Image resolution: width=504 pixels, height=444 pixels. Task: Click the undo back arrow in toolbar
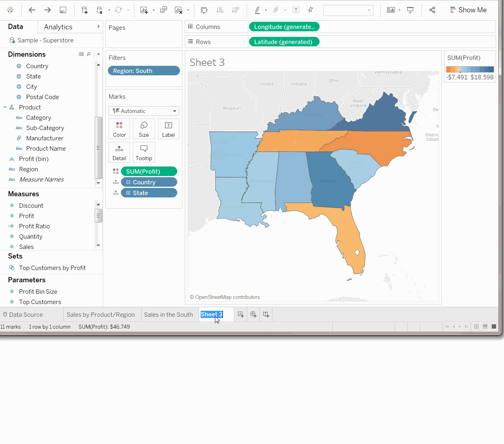click(32, 10)
